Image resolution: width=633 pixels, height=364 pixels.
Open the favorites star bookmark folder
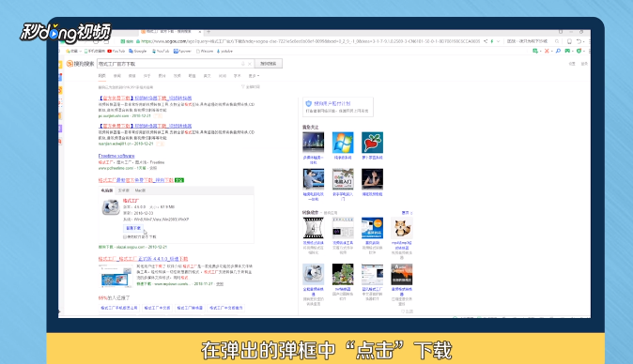coord(73,52)
